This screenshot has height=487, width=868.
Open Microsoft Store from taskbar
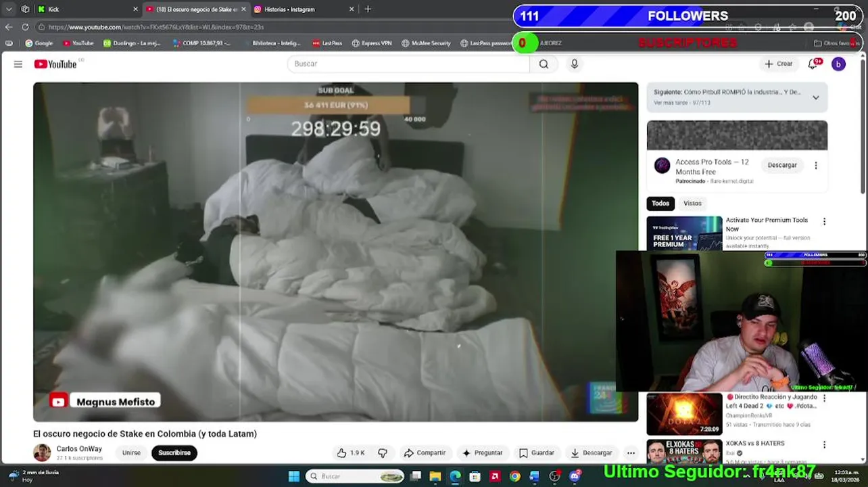tap(475, 476)
